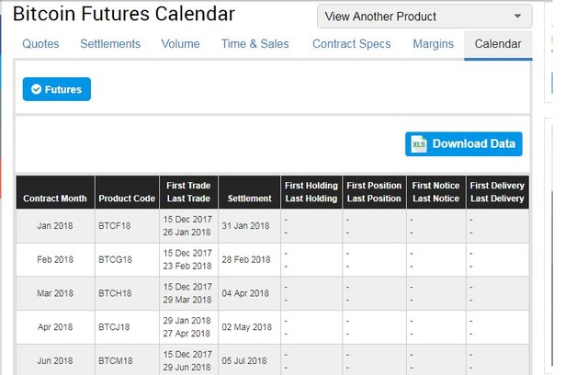Image resolution: width=588 pixels, height=375 pixels.
Task: Select the Calendar tab
Action: pos(498,44)
